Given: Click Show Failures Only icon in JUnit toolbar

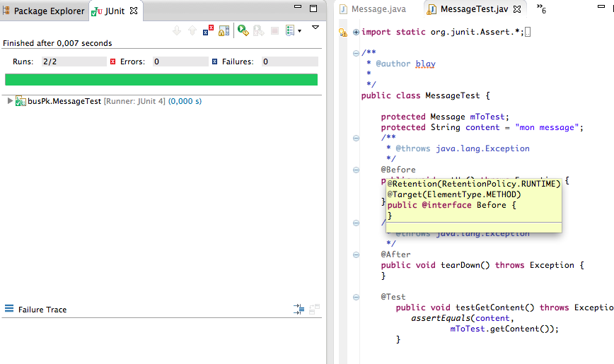Looking at the screenshot, I should 208,30.
